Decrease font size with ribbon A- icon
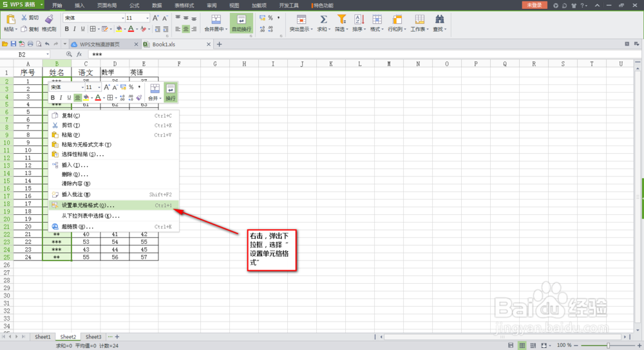The height and width of the screenshot is (350, 644). pyautogui.click(x=165, y=18)
